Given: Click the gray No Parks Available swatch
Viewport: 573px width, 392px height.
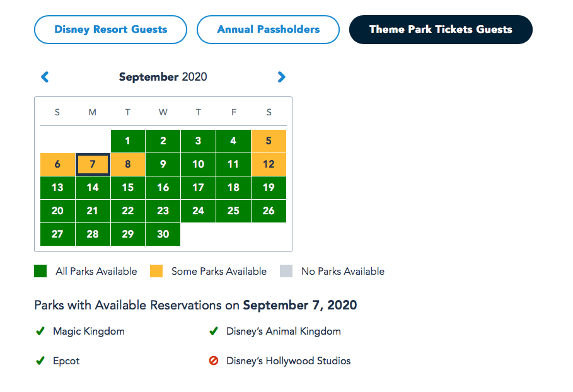Looking at the screenshot, I should click(x=286, y=272).
